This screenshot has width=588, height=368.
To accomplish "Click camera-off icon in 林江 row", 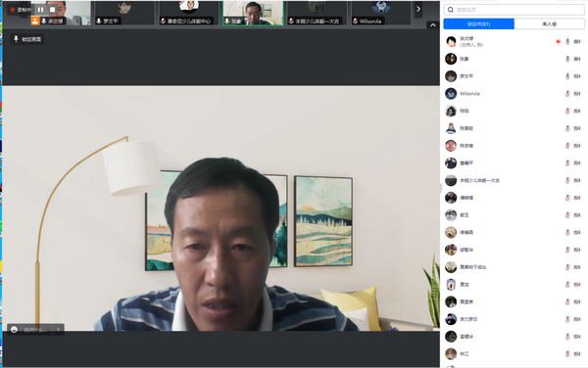I will 577,353.
